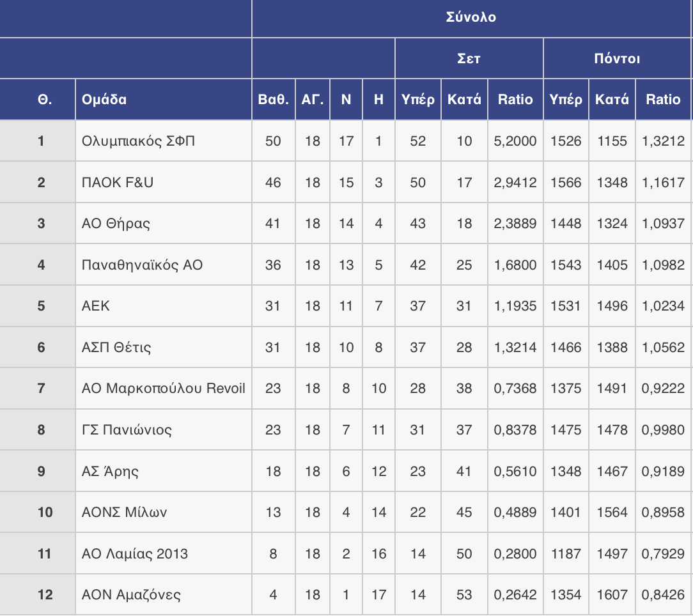
Task: Select team name ΑΣΠ Θέτις
Action: coord(116,348)
